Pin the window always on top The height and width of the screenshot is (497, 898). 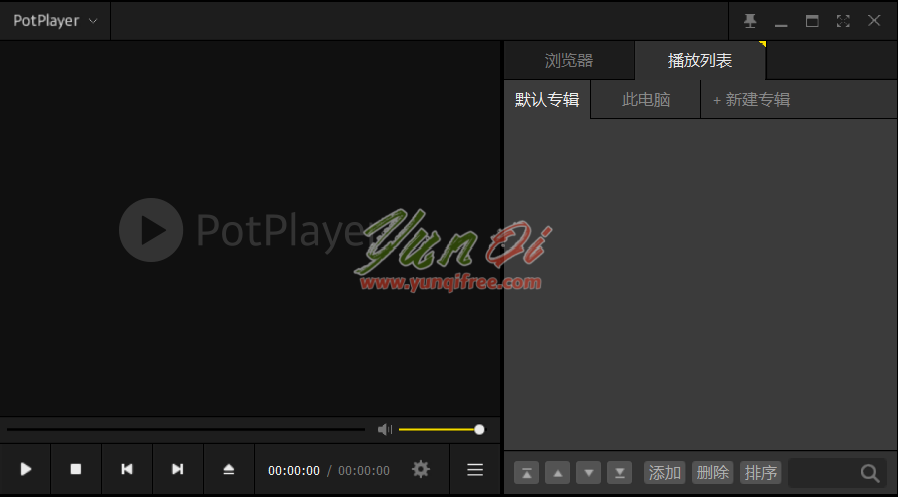750,21
